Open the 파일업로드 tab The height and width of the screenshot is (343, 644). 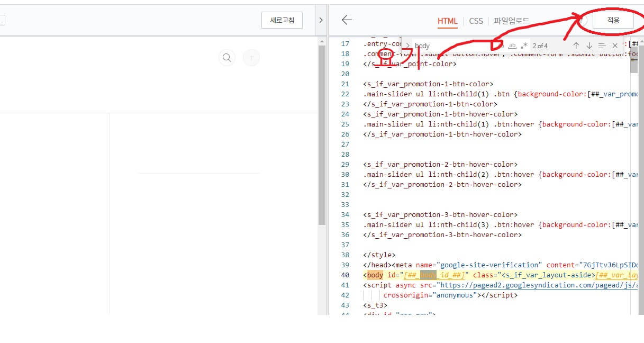[x=511, y=21]
